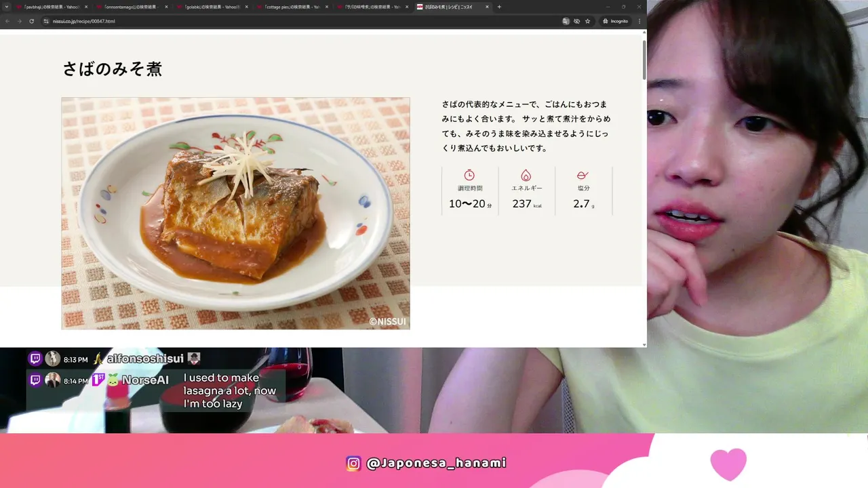Image resolution: width=868 pixels, height=488 pixels.
Task: Click the 塩分 label
Action: [x=584, y=188]
